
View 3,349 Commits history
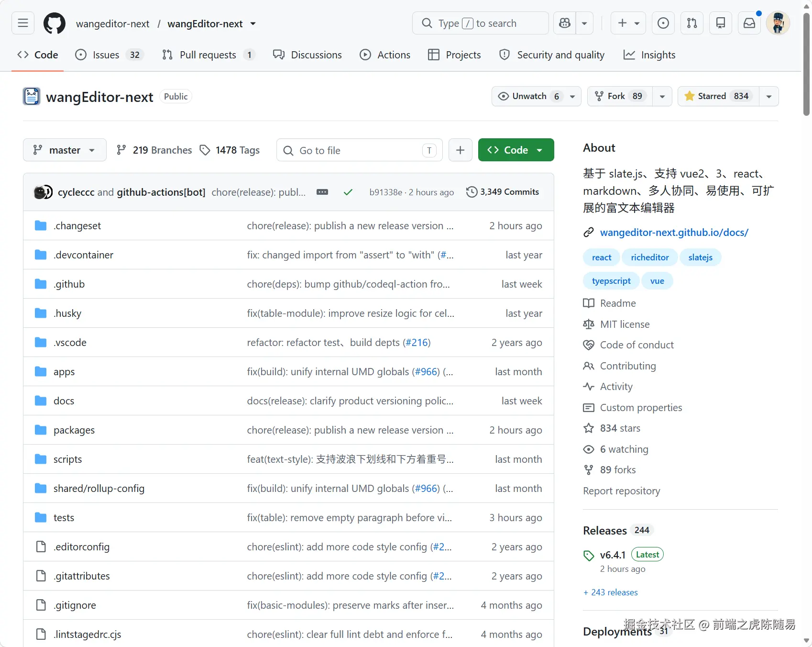(x=503, y=192)
